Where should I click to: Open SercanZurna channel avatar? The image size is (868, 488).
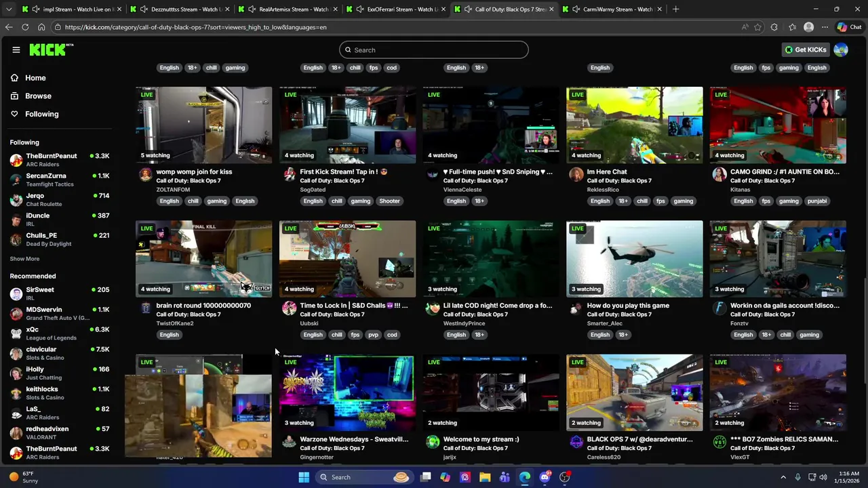click(16, 180)
